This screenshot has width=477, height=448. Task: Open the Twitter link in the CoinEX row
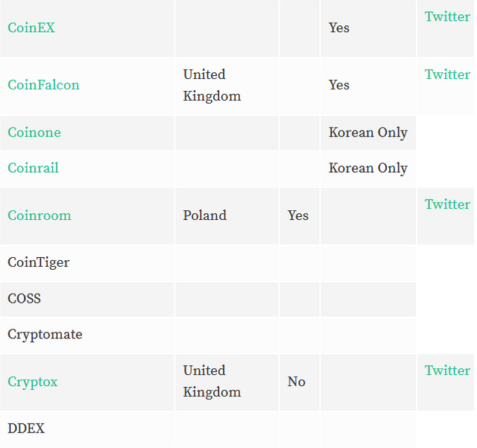click(447, 16)
